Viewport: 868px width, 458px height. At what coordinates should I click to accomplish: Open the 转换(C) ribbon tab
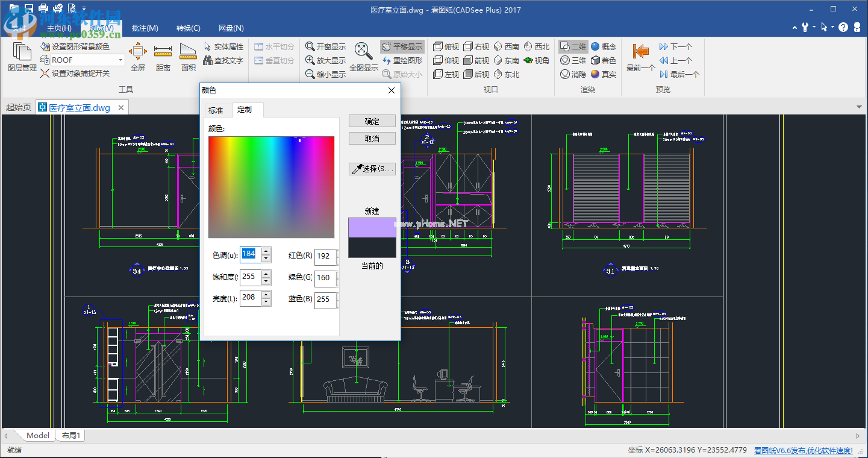(x=189, y=28)
